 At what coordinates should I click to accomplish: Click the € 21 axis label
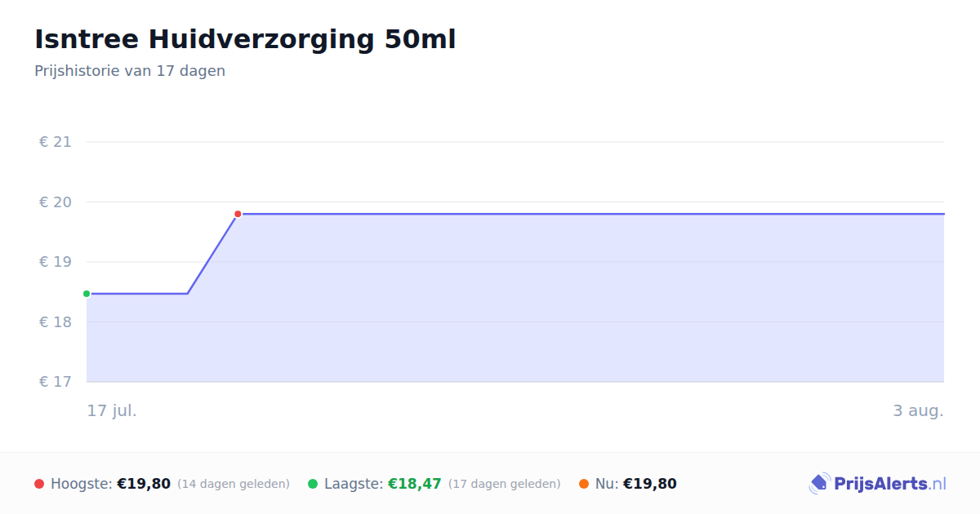[56, 142]
